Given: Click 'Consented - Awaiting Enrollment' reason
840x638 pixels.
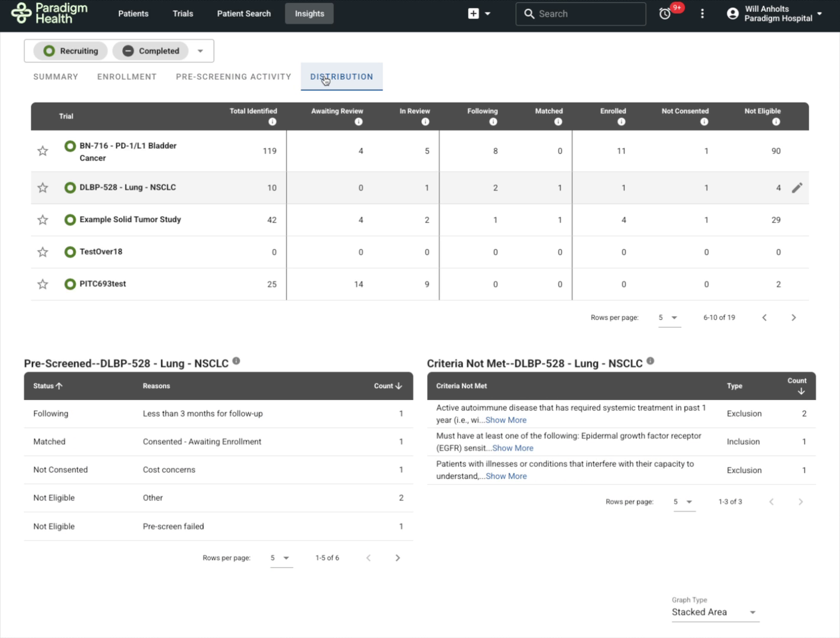Looking at the screenshot, I should (202, 442).
